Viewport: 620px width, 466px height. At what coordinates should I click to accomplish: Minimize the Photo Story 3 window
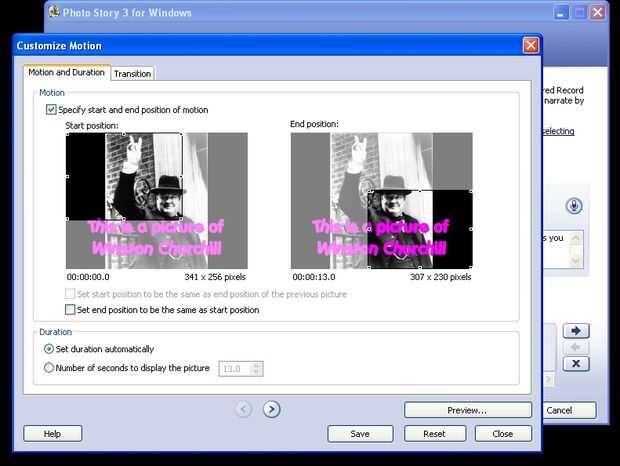(x=561, y=13)
